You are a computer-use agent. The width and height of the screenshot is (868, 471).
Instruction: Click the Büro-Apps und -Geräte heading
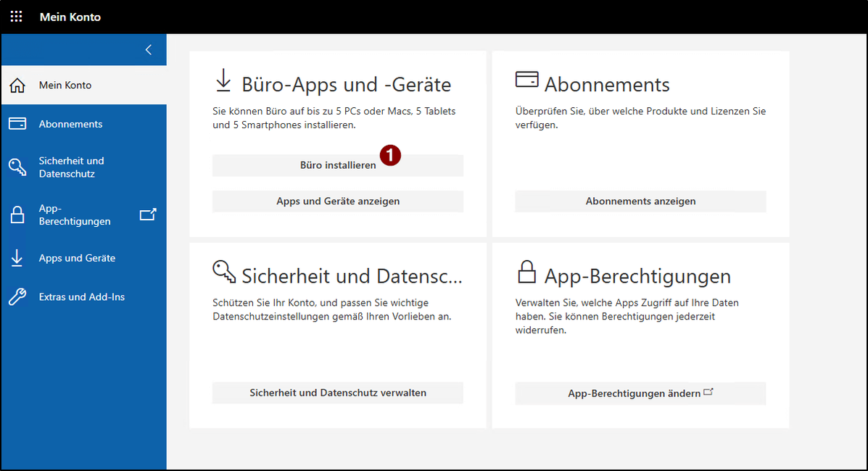pos(347,85)
